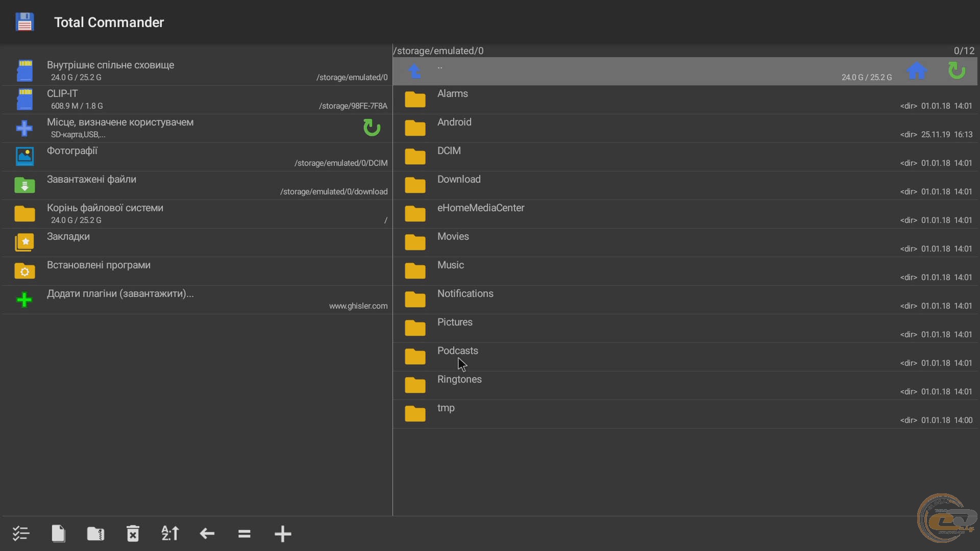
Task: Click the new file icon in bottom toolbar
Action: [x=58, y=534]
